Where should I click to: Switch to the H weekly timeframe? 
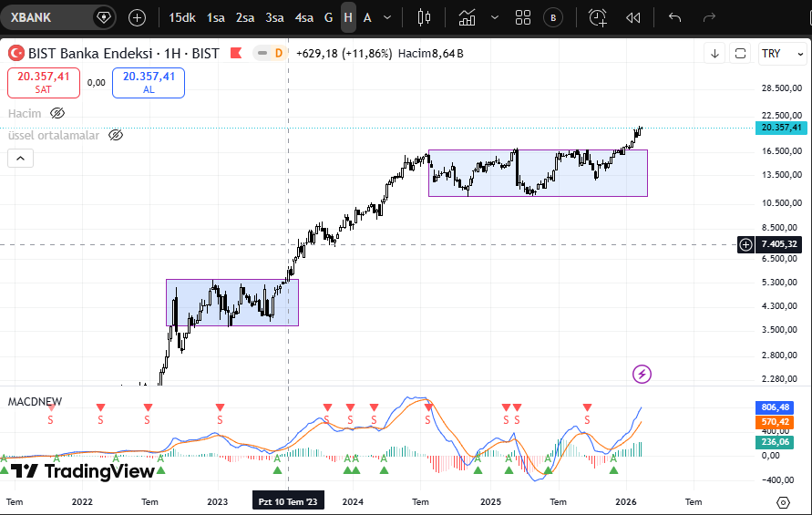[348, 17]
